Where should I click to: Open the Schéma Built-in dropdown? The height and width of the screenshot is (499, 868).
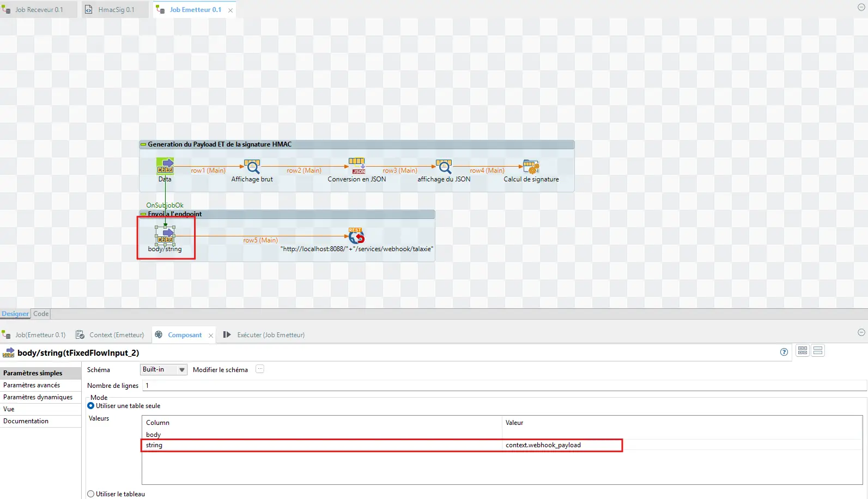pos(163,369)
